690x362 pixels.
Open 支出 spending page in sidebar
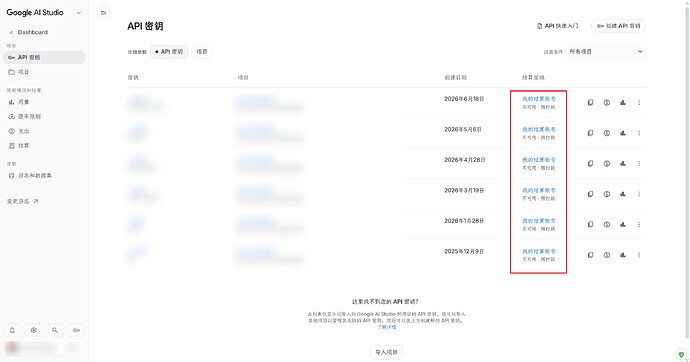(44, 131)
